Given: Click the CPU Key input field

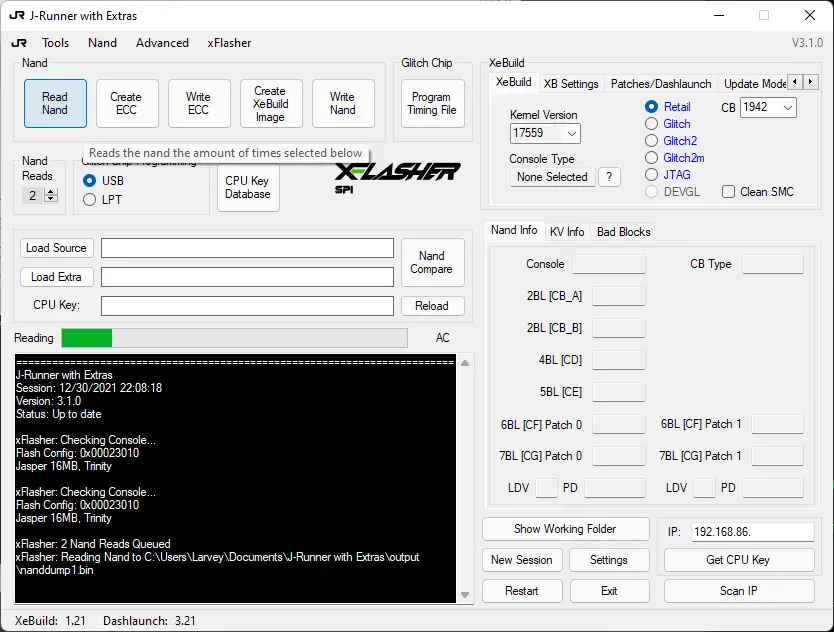Looking at the screenshot, I should [x=247, y=305].
